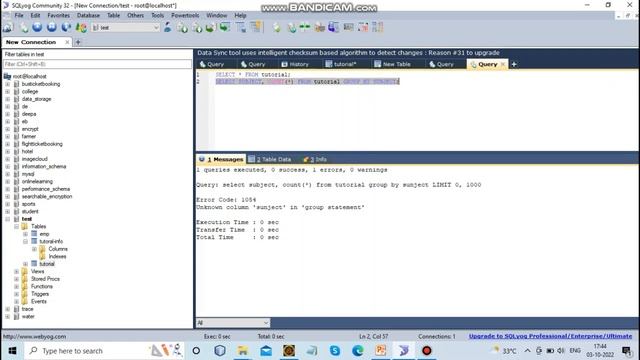Click the Data Sync tool upgrade banner
Screen dimensions: 640x360
click(348, 53)
